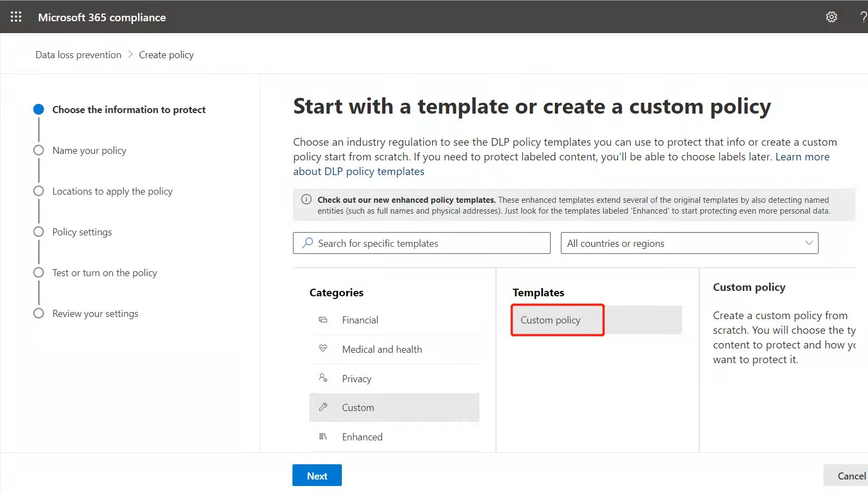Click the Financial category icon
Image resolution: width=868 pixels, height=492 pixels.
[x=323, y=320]
